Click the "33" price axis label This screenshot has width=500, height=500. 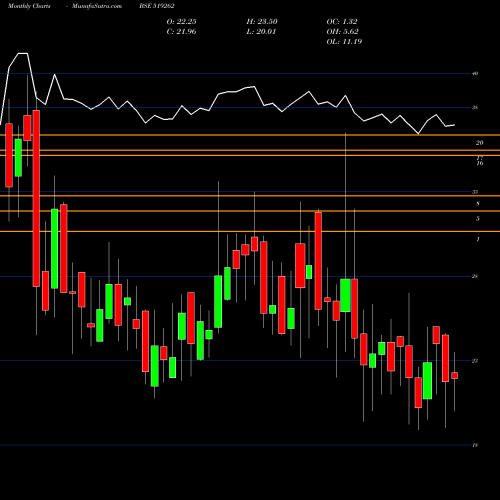click(475, 192)
